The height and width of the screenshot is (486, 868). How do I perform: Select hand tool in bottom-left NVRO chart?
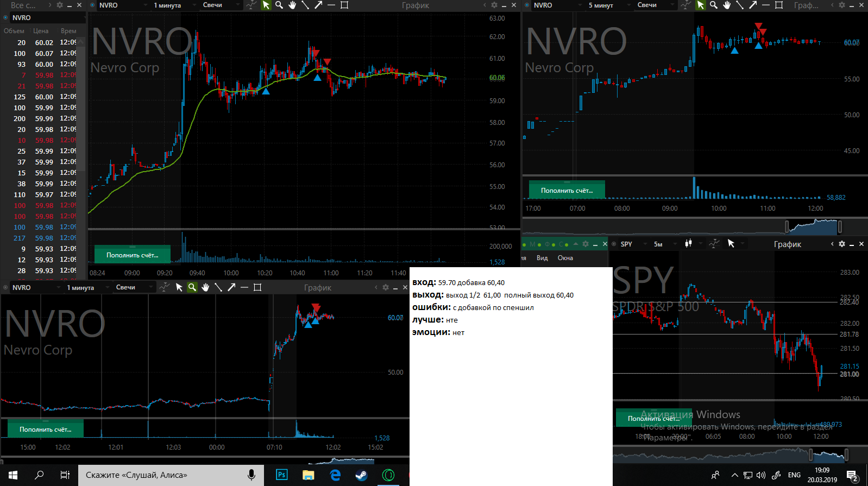pos(205,287)
